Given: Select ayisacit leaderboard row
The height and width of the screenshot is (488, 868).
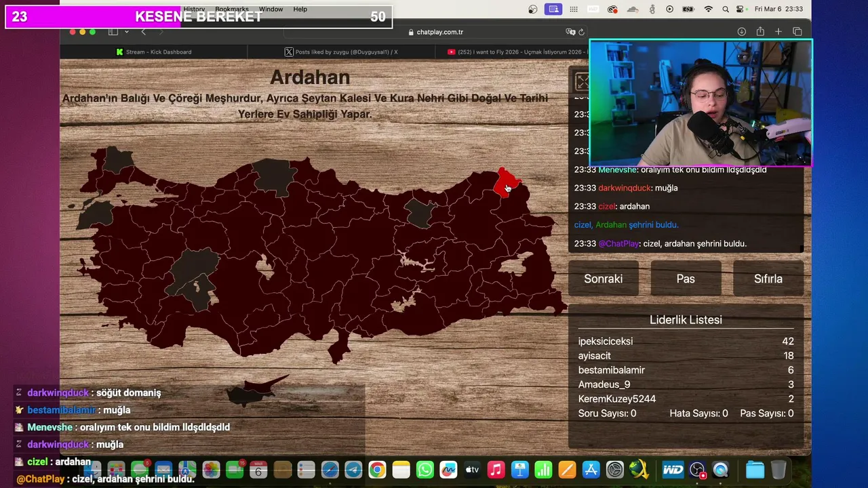Looking at the screenshot, I should click(x=686, y=356).
